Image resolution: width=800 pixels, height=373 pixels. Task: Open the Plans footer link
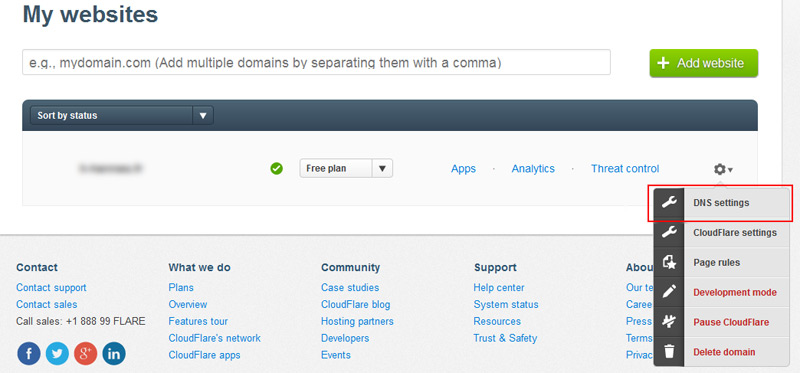(x=181, y=287)
